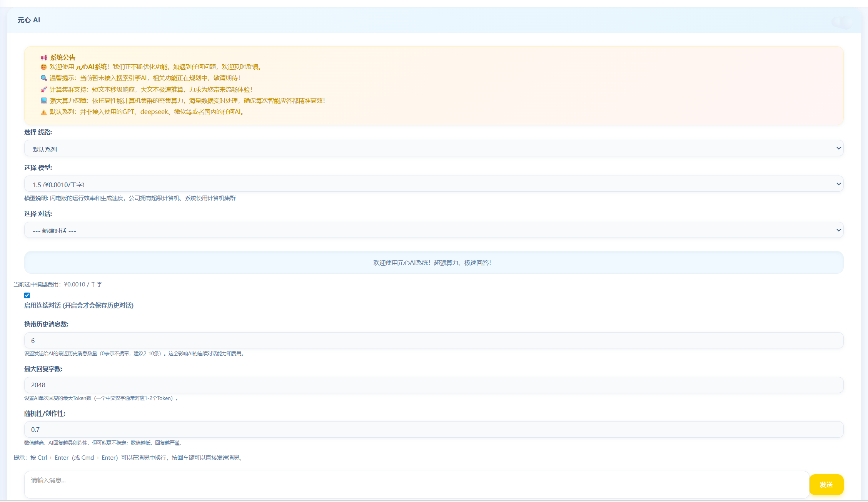Viewport: 868px width, 502px height.
Task: Click the blue 欢迎使用元心AI系统 welcome banner
Action: (434, 263)
